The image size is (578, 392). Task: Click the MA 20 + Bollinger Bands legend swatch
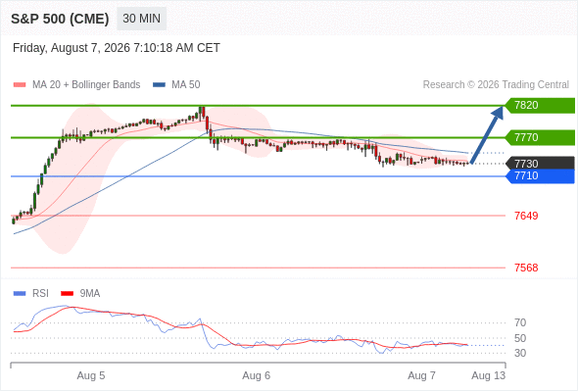pos(20,85)
